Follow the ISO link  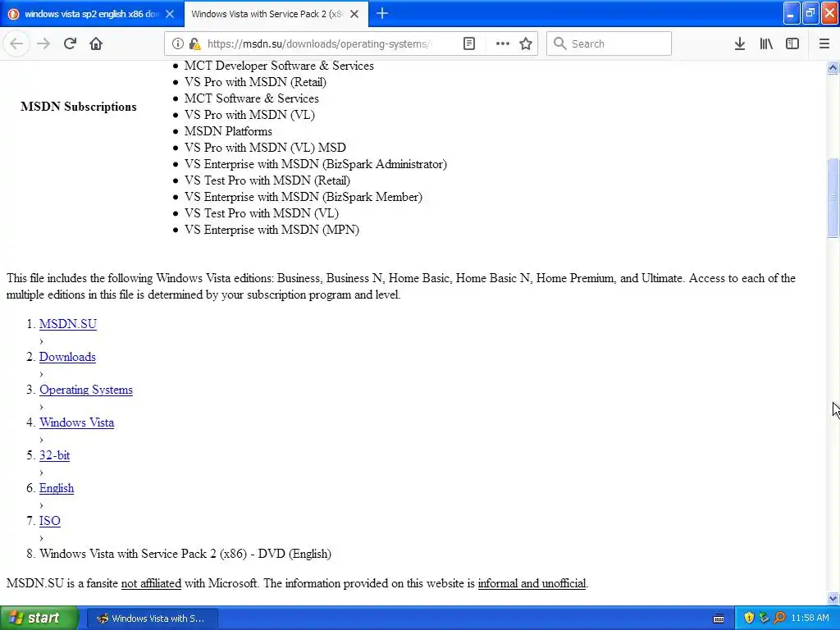tap(50, 521)
